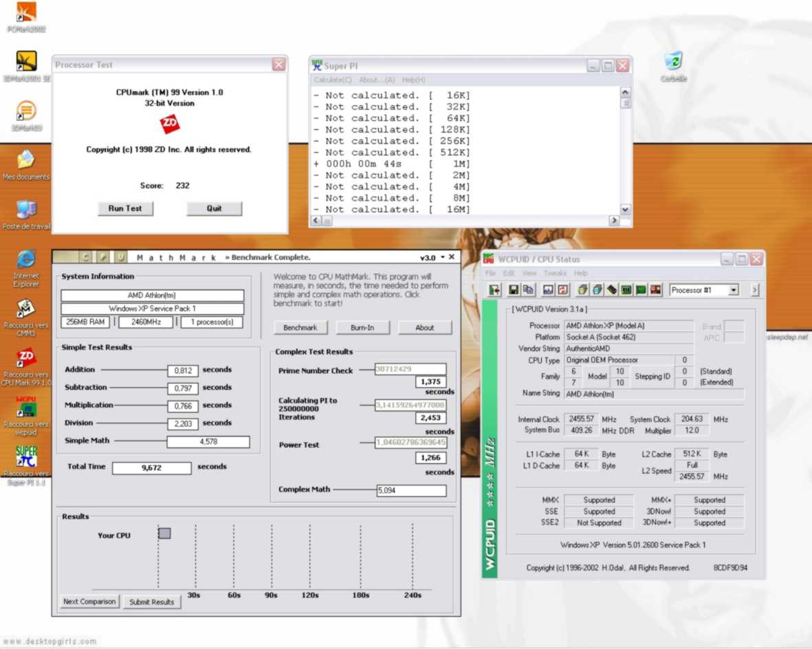Viewport: 812px width, 649px height.
Task: Open the Tweaks menu in WCPUID
Action: pyautogui.click(x=555, y=273)
